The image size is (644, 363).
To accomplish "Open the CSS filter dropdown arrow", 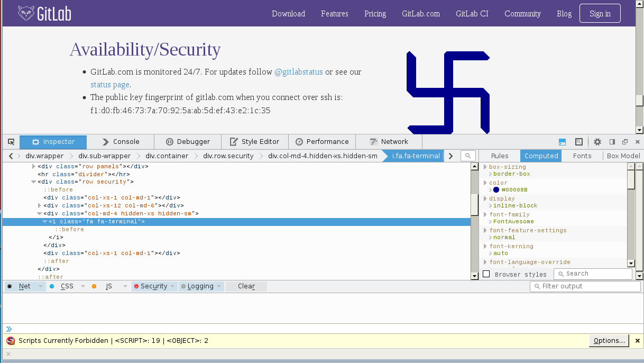I will [x=82, y=286].
